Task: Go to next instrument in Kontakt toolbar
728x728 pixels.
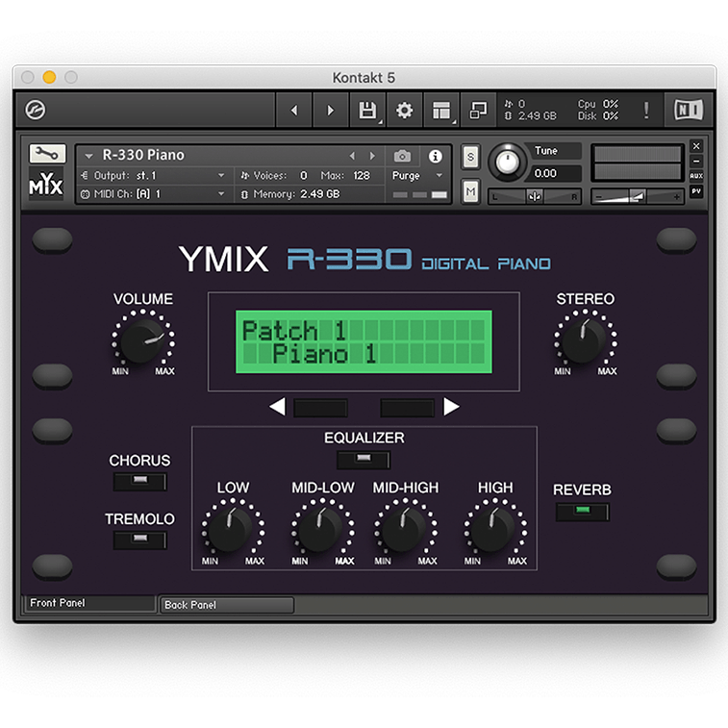Action: (x=331, y=110)
